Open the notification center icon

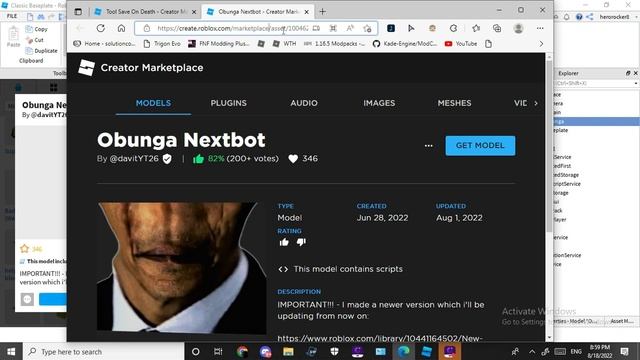point(624,351)
